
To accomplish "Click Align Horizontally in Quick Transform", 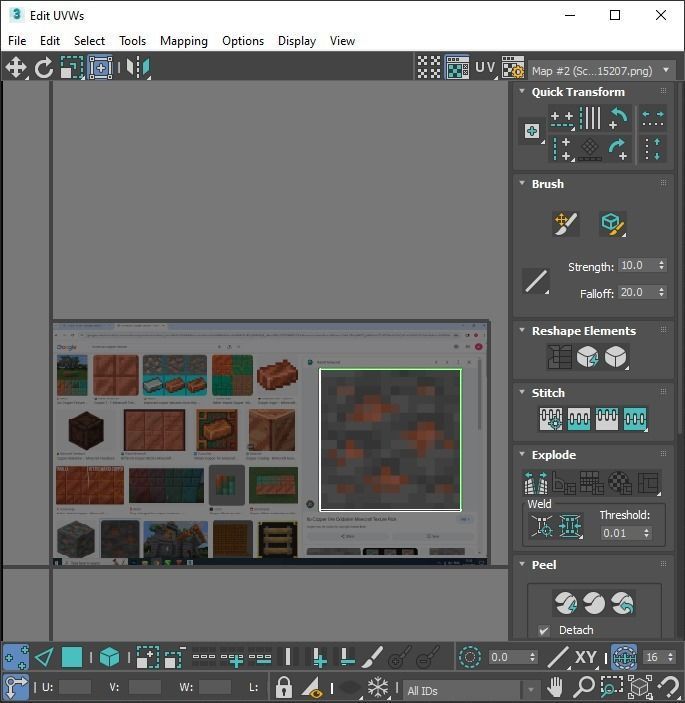I will (562, 119).
